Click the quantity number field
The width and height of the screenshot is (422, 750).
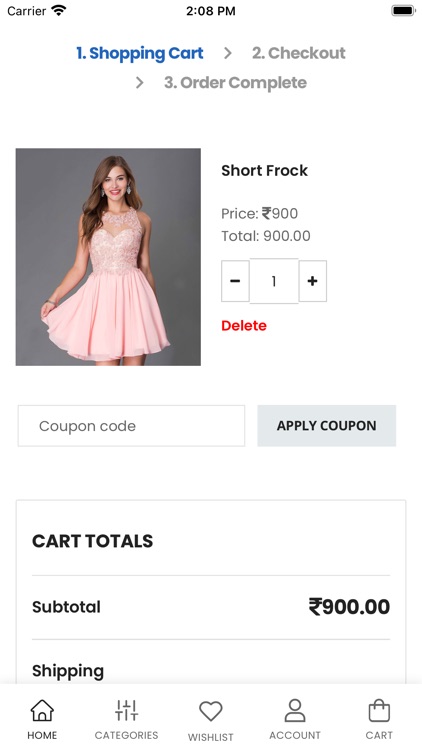(274, 281)
